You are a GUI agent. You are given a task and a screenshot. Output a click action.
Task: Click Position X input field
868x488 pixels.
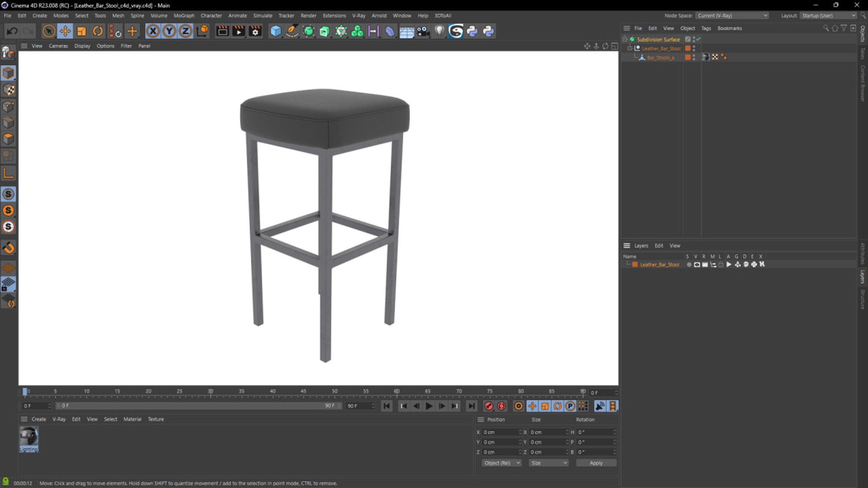click(x=501, y=432)
